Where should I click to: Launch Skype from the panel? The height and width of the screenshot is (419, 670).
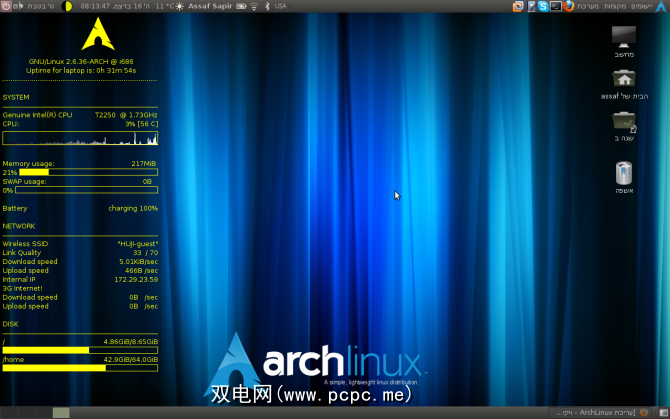click(x=543, y=6)
